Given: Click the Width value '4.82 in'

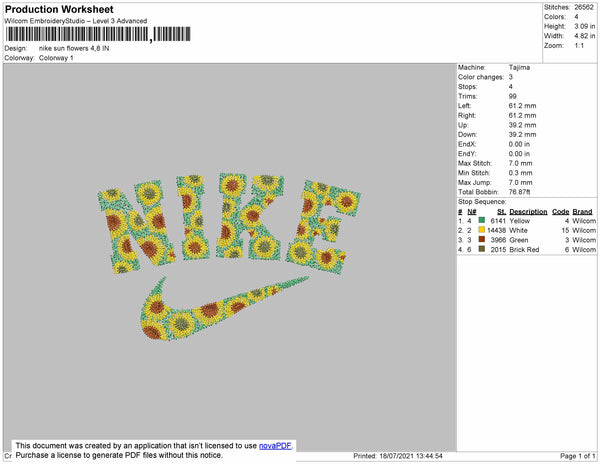Looking at the screenshot, I should point(584,36).
